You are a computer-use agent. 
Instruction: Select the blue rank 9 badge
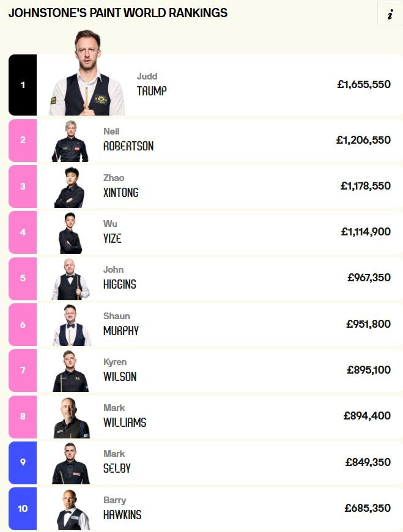tap(23, 463)
